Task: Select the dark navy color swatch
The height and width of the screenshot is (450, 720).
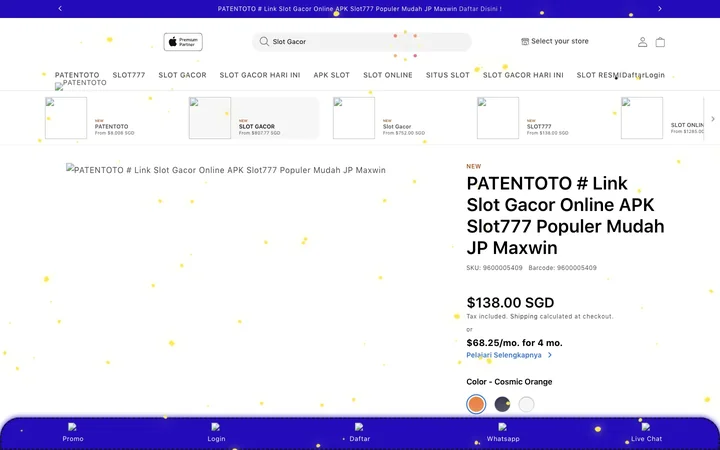Action: pyautogui.click(x=502, y=404)
